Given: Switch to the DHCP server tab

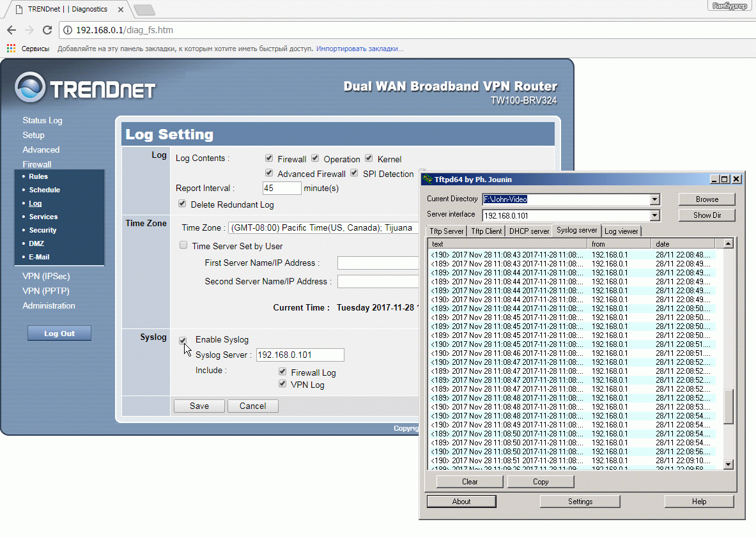Looking at the screenshot, I should point(529,231).
